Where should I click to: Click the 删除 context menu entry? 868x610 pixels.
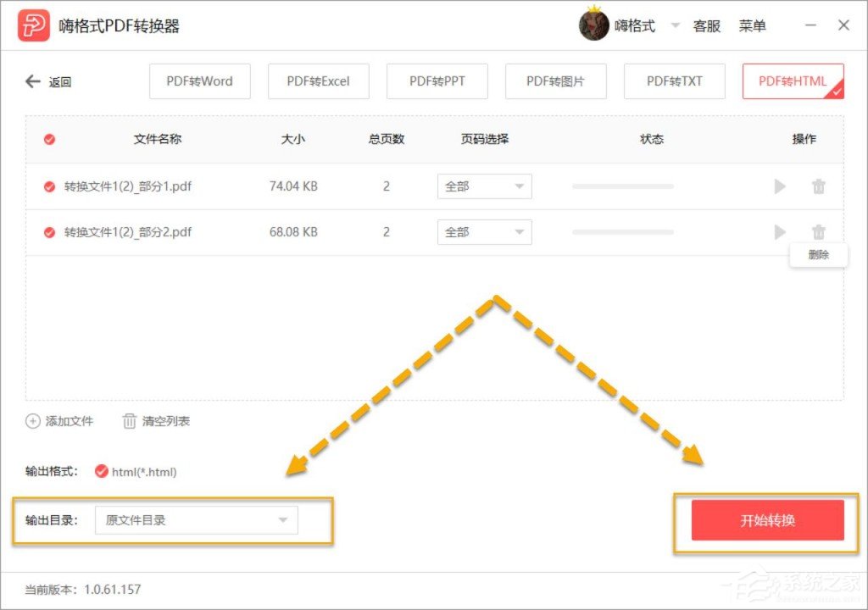click(818, 255)
